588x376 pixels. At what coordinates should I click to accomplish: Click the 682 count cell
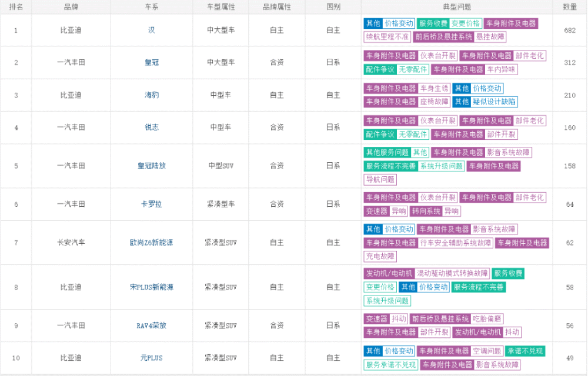570,31
